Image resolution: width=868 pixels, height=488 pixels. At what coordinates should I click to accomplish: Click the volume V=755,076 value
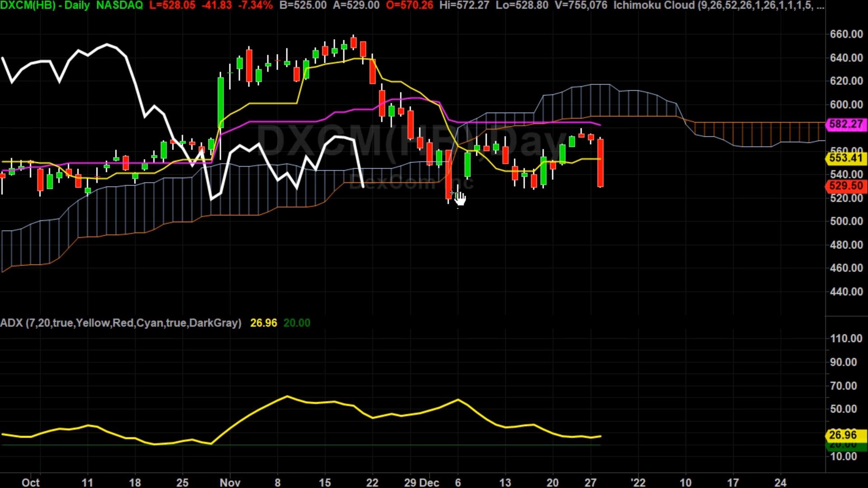tap(581, 5)
